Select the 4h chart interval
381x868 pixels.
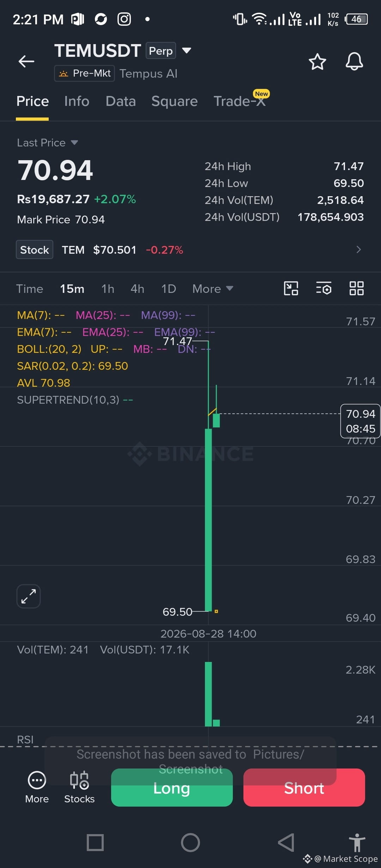coord(137,289)
